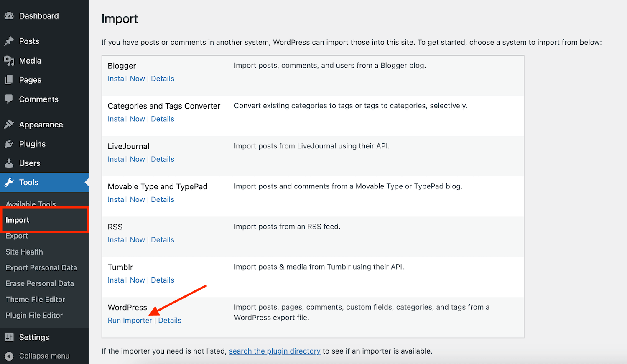
Task: Click the LiveJournal importer name
Action: (128, 146)
